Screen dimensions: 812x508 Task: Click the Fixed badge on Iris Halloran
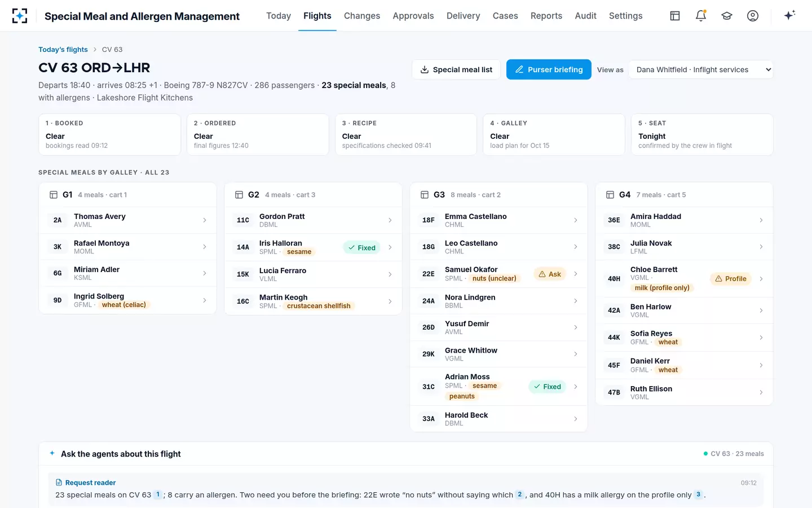coord(361,247)
